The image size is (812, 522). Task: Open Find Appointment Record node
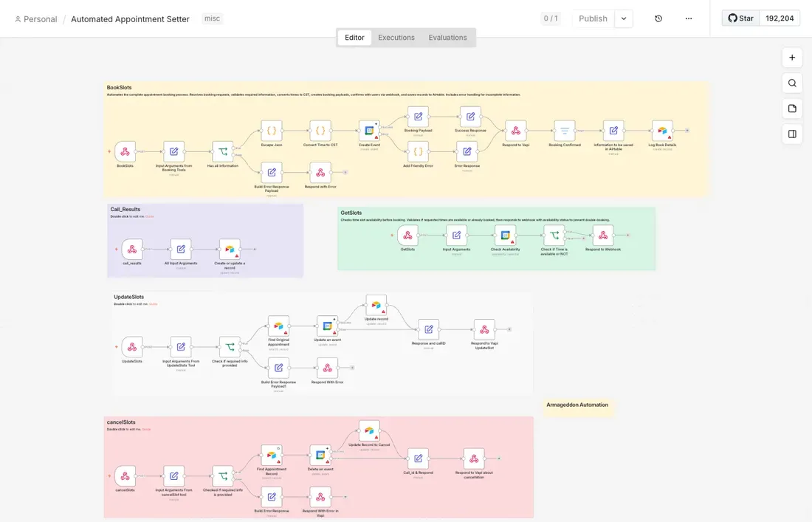coord(272,456)
